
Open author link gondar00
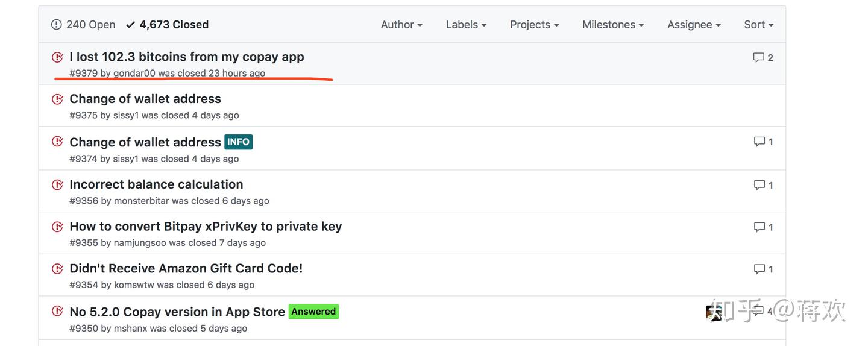pos(134,73)
